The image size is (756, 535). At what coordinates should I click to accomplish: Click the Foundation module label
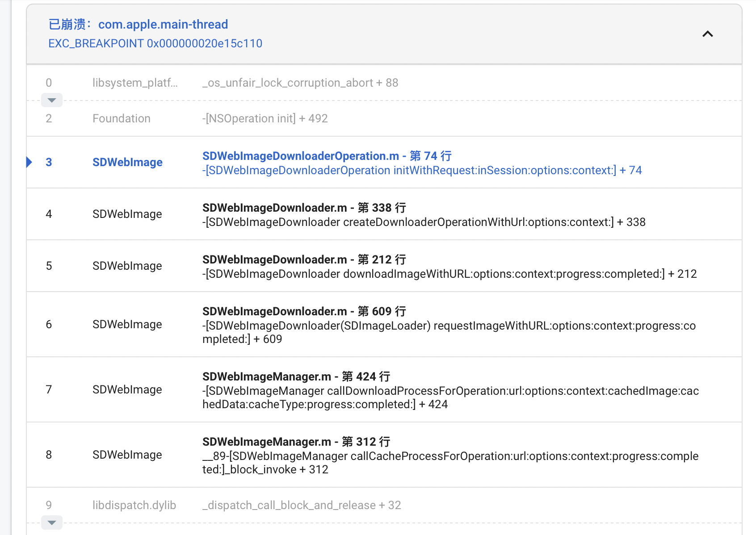[x=122, y=118]
